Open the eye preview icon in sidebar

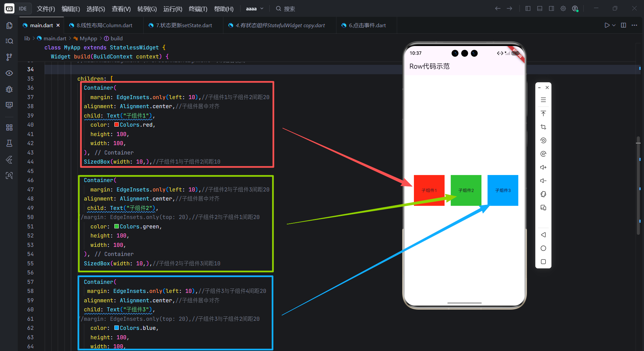coord(9,73)
